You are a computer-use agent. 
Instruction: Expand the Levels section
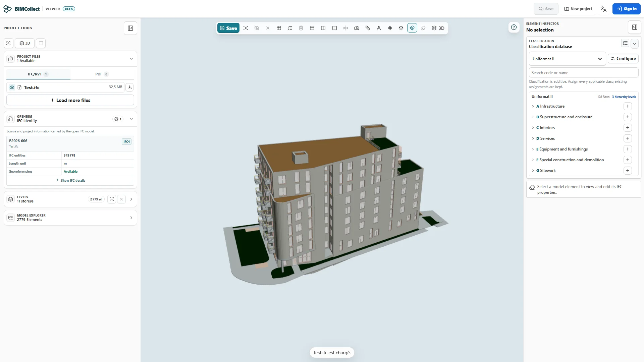(x=131, y=199)
